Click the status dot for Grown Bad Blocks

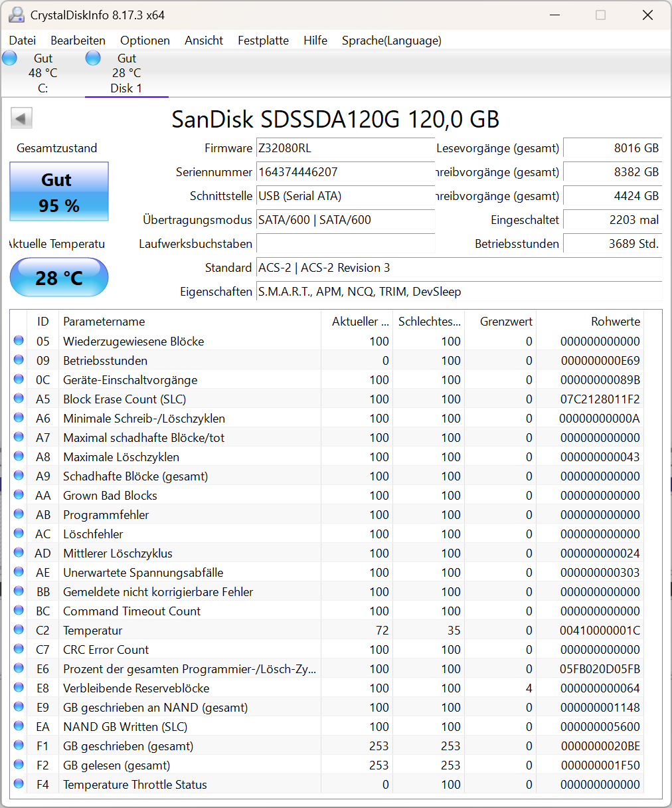(19, 495)
